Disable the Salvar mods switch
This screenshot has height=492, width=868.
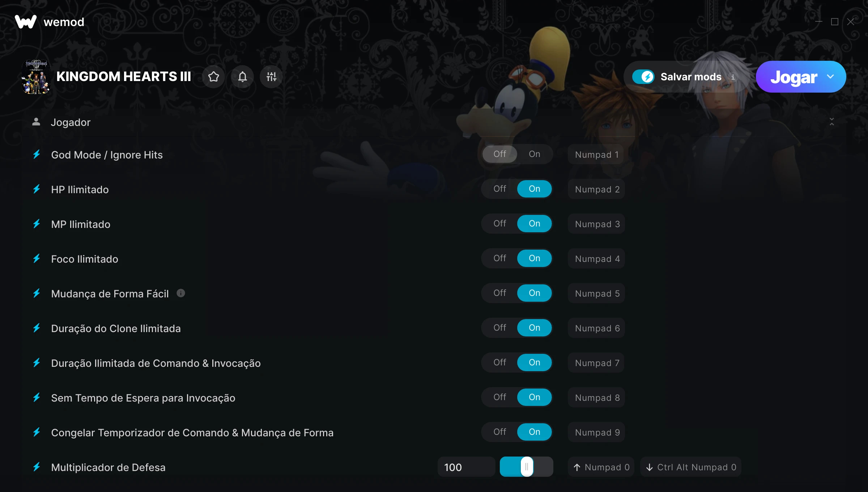tap(643, 77)
